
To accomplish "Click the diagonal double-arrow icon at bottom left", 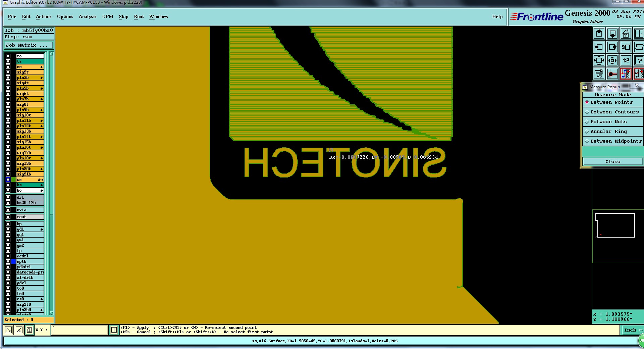I will click(8, 330).
